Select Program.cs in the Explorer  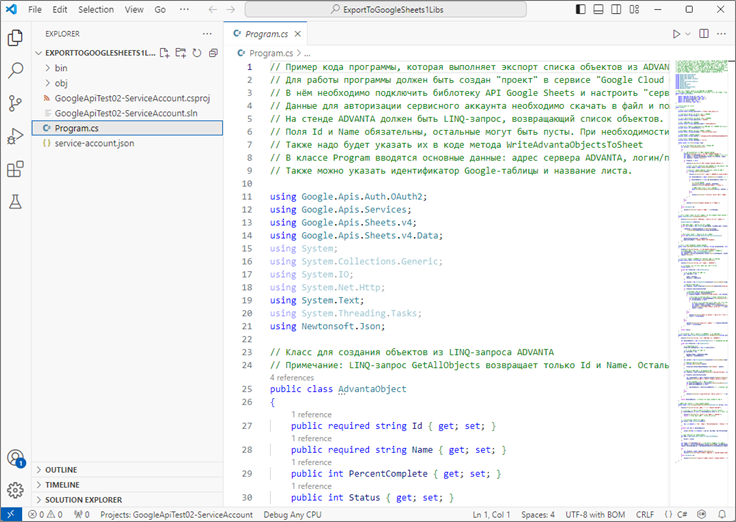[127, 128]
